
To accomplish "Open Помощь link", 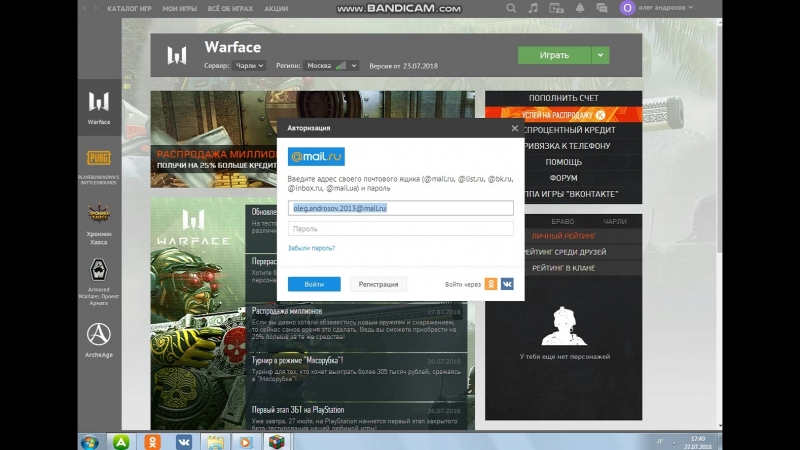I will pyautogui.click(x=563, y=162).
